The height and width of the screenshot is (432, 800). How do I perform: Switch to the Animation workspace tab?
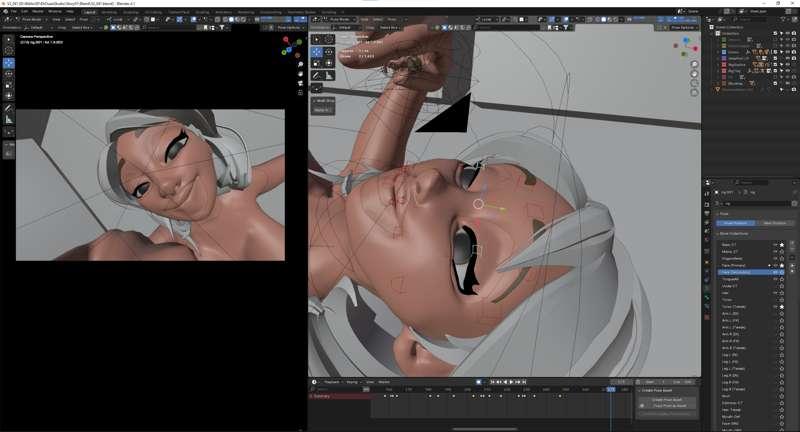(x=223, y=12)
